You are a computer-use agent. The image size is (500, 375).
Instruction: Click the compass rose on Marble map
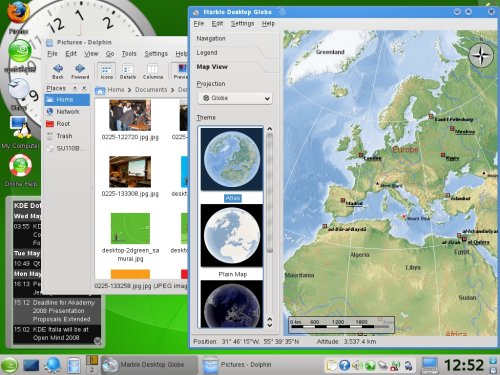click(x=481, y=56)
